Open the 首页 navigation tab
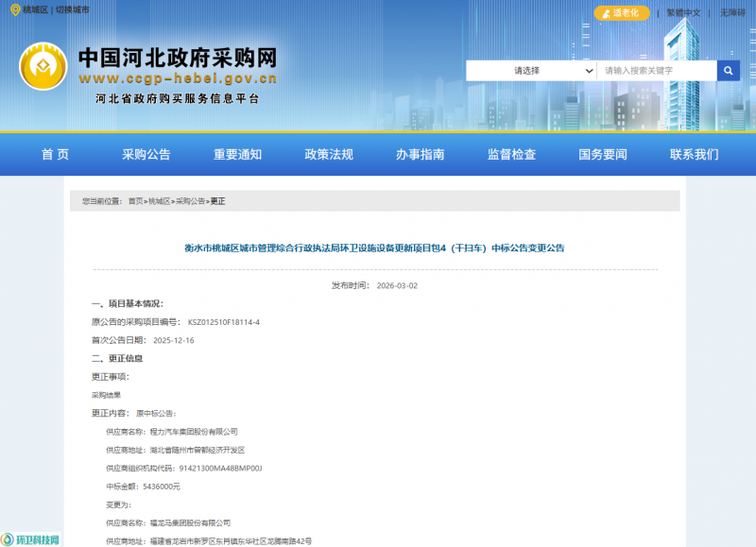This screenshot has height=547, width=756. pos(55,155)
